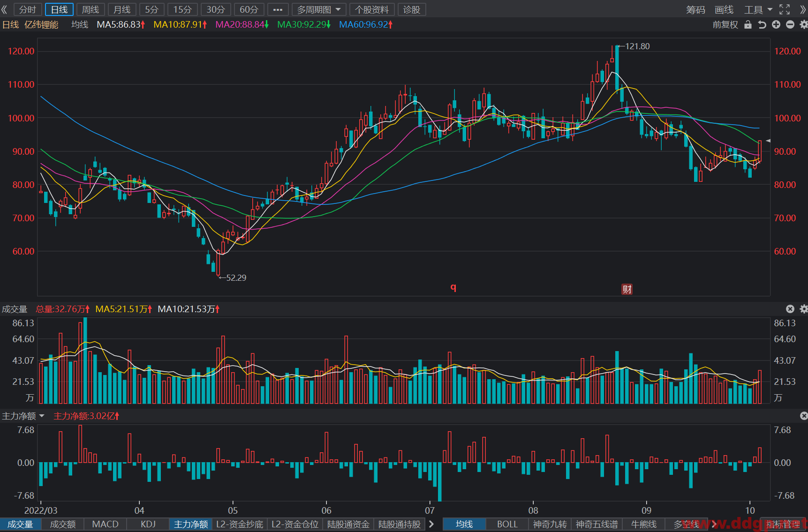This screenshot has width=808, height=532.
Task: Select 主力净额 indicator tab
Action: [191, 524]
